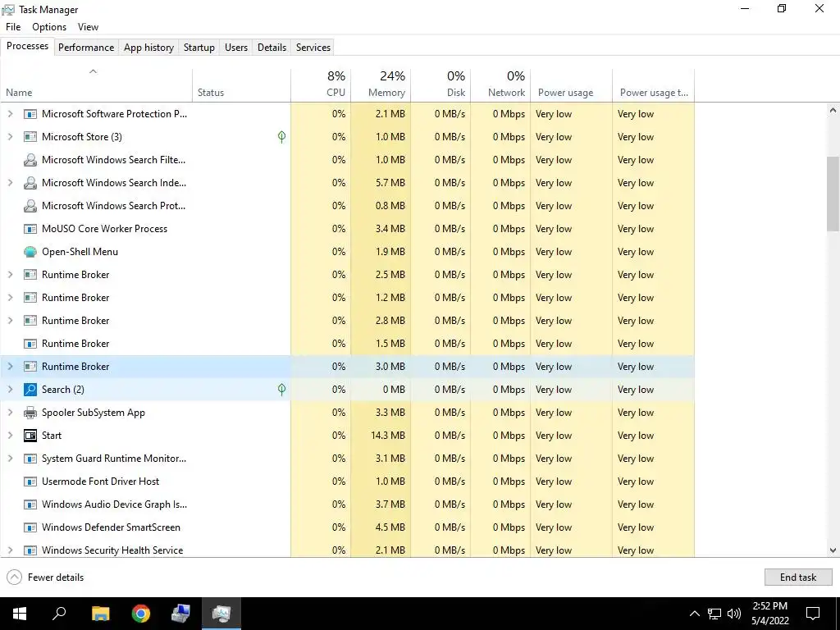Expand the Microsoft Store (3) group

[x=10, y=137]
